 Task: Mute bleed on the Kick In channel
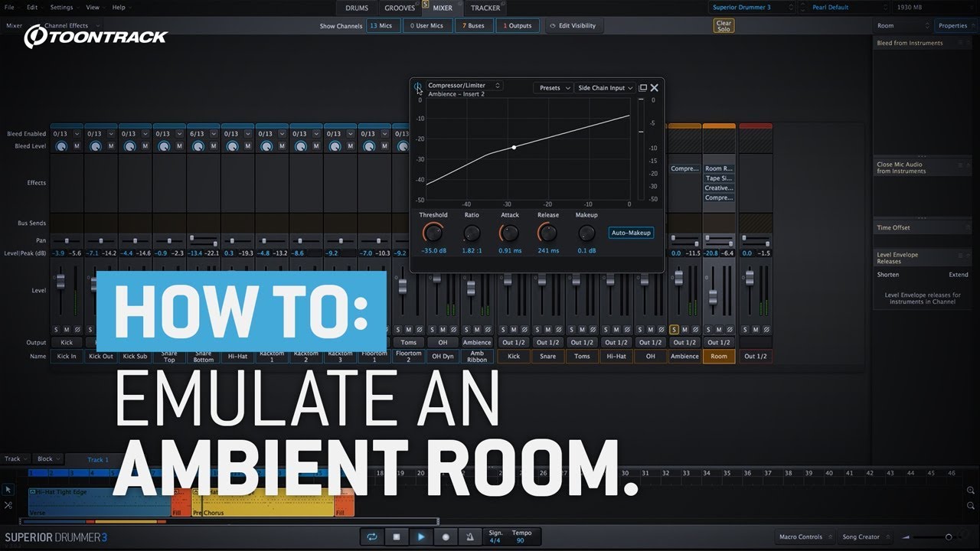[77, 146]
